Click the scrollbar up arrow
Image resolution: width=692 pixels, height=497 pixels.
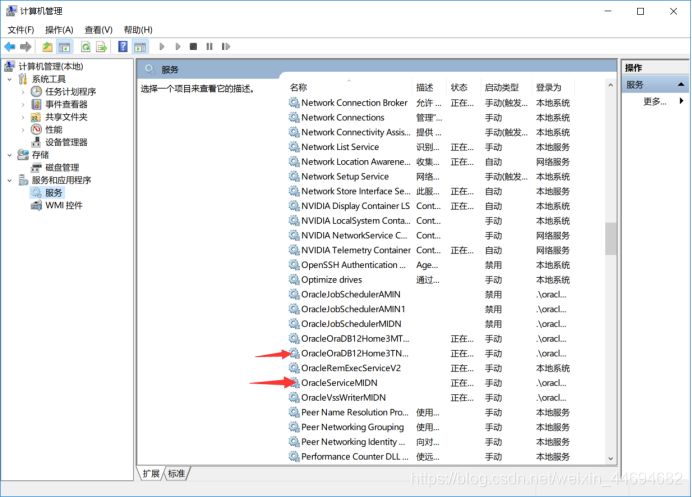tap(610, 85)
